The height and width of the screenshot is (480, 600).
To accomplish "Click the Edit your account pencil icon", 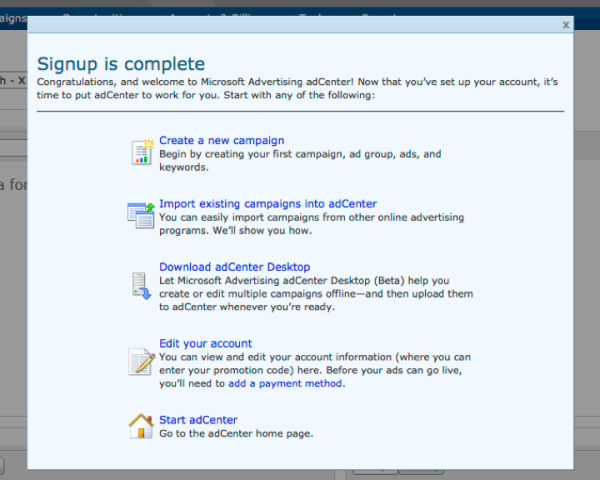I will (141, 361).
